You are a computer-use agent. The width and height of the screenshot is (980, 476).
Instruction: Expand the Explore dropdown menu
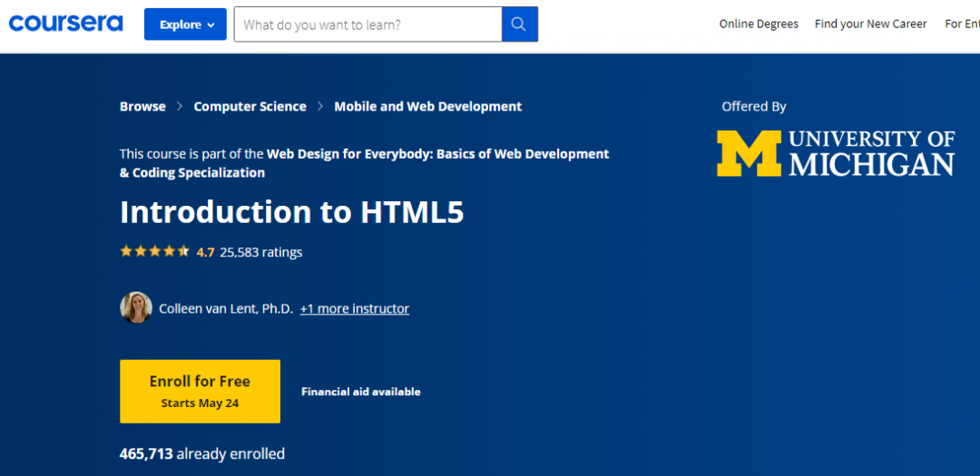(185, 24)
